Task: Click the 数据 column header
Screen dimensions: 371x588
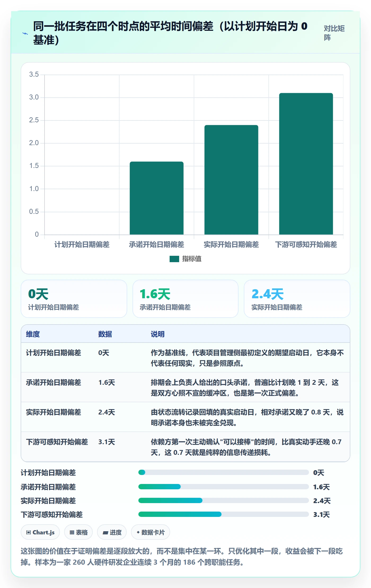Action: [105, 334]
